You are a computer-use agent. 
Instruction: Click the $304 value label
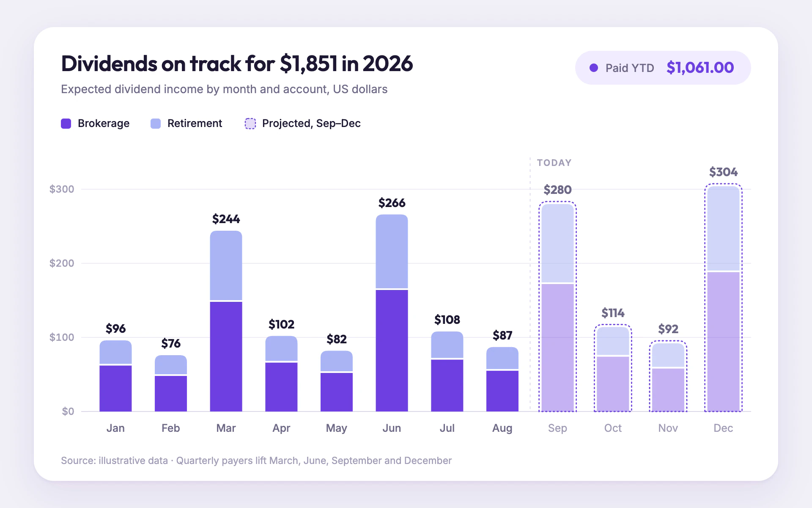[x=723, y=172]
